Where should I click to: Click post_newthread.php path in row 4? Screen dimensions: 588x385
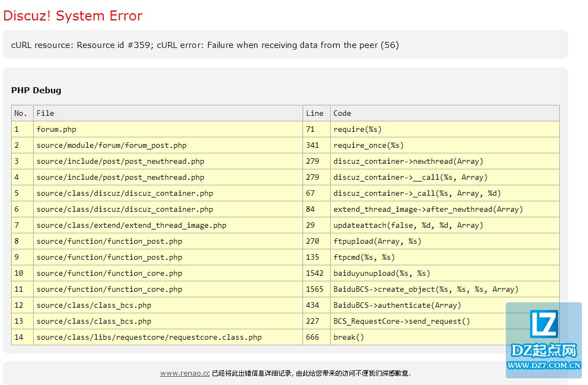[x=120, y=178]
